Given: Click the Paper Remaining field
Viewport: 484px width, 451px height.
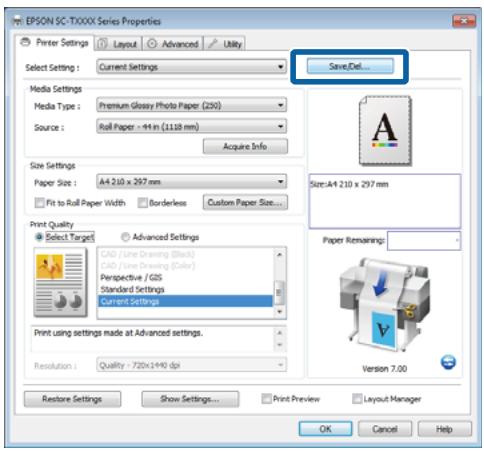Looking at the screenshot, I should (424, 240).
